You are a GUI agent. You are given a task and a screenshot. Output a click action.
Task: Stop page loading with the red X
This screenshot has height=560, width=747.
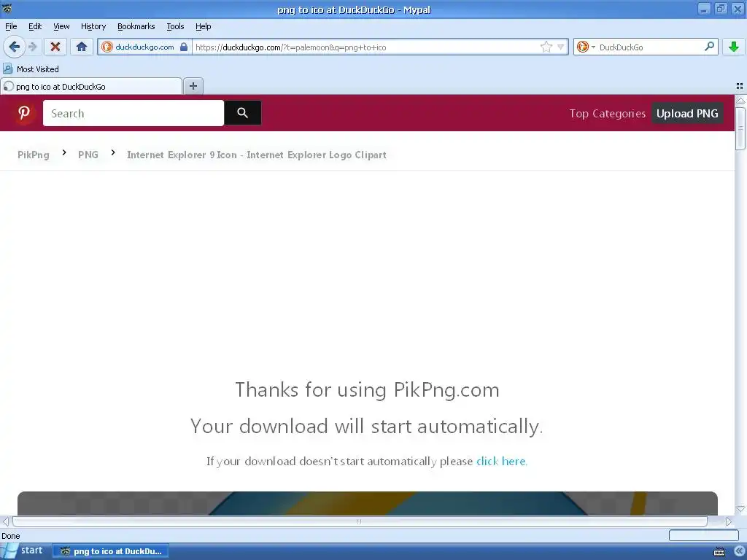pyautogui.click(x=55, y=47)
